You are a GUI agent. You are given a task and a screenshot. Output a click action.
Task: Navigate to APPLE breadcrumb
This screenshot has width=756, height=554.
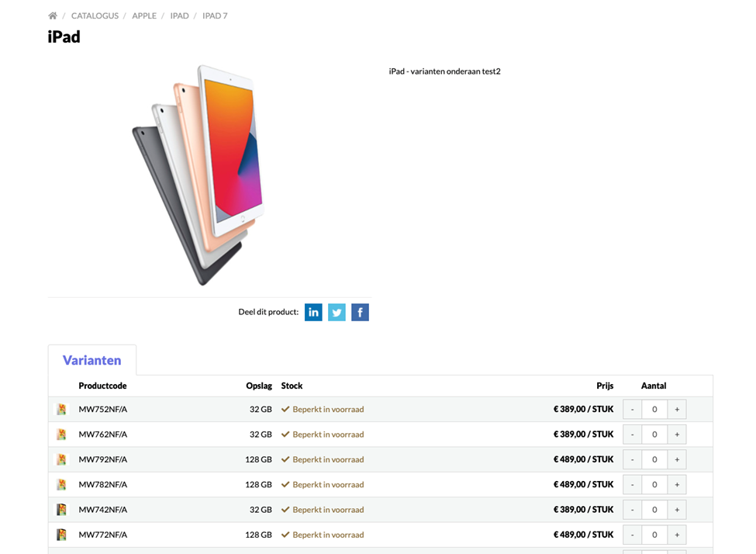click(144, 16)
